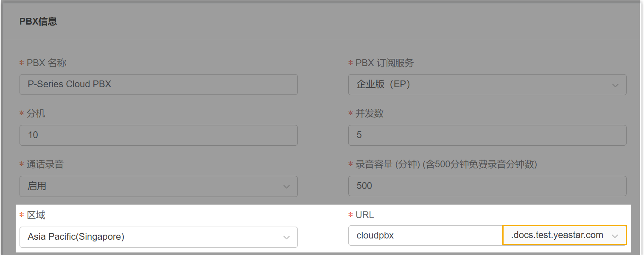Click the Asia Pacific(Singapore) region value
Image resolution: width=644 pixels, height=255 pixels.
click(x=76, y=237)
